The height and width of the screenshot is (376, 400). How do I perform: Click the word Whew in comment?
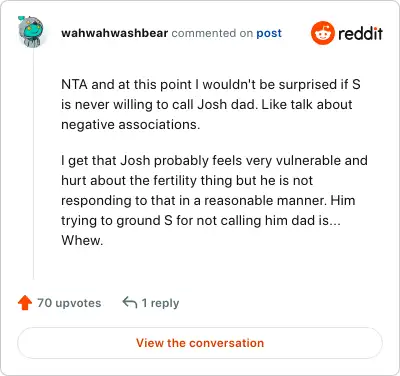click(x=82, y=240)
